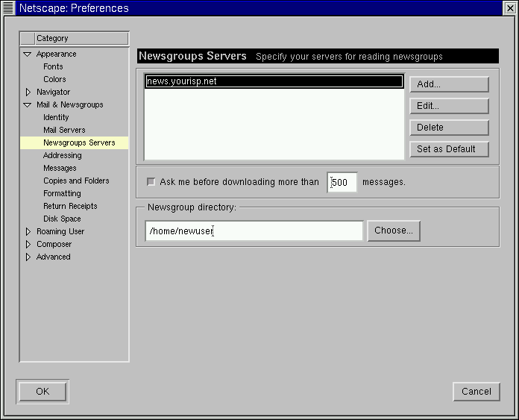Expand the Advanced category
Screen dimensions: 519x420
[x=28, y=257]
